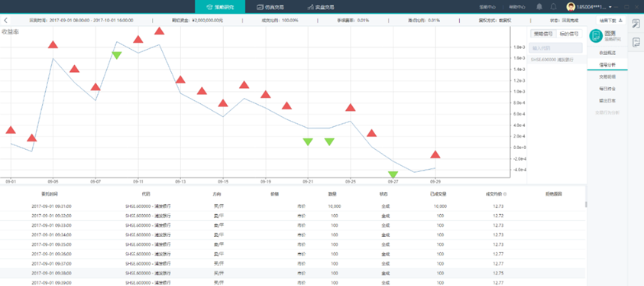Open the 策略中心 link in title bar

(487, 7)
